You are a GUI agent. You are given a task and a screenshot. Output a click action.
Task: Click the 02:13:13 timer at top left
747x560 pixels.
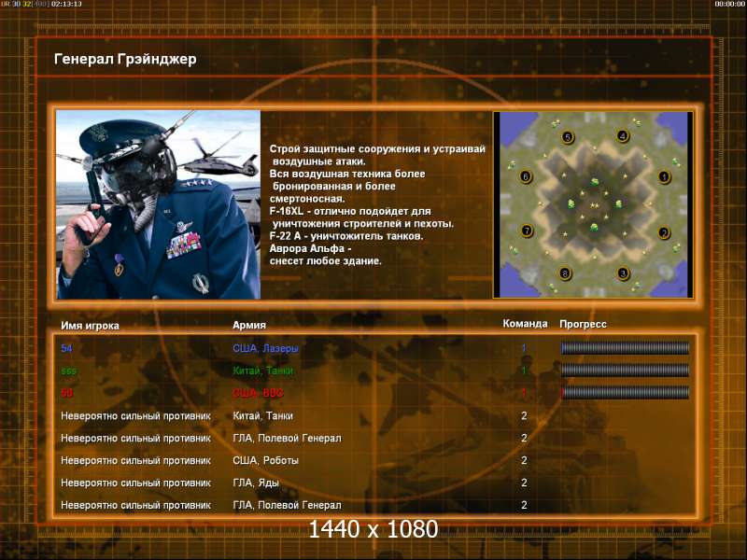tap(66, 4)
